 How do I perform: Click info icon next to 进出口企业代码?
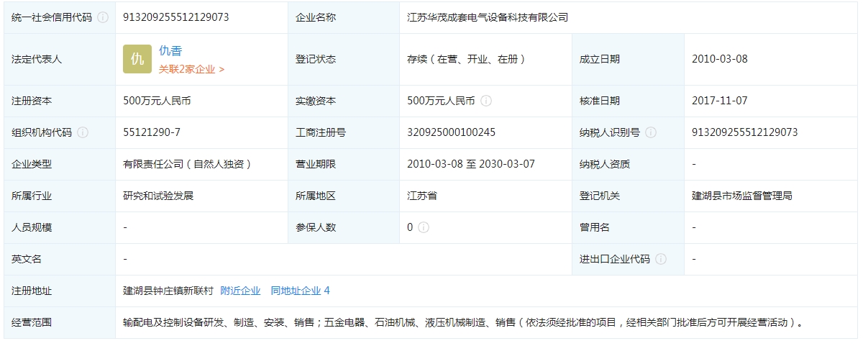[661, 259]
